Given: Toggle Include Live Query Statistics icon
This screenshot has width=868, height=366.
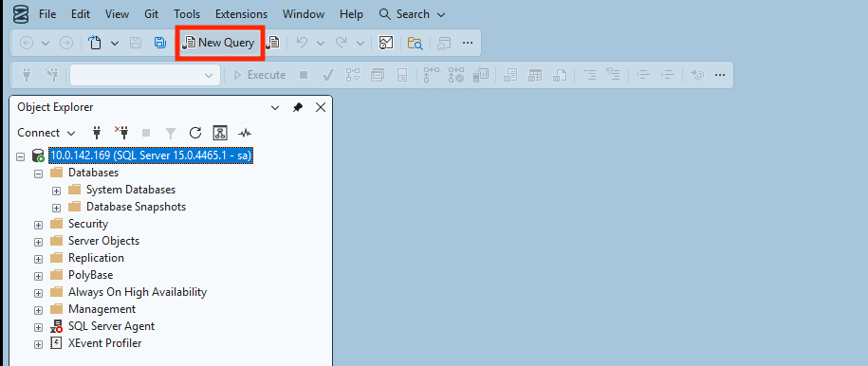Looking at the screenshot, I should tap(456, 75).
